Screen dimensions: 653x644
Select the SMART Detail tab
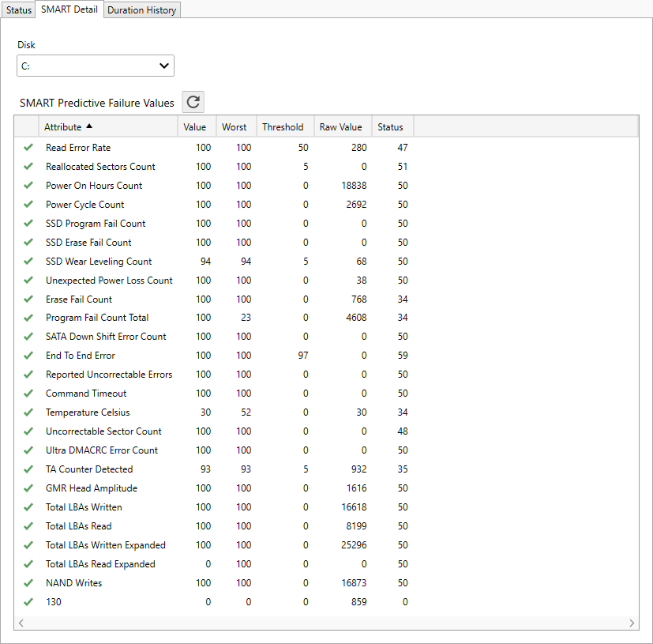(69, 9)
